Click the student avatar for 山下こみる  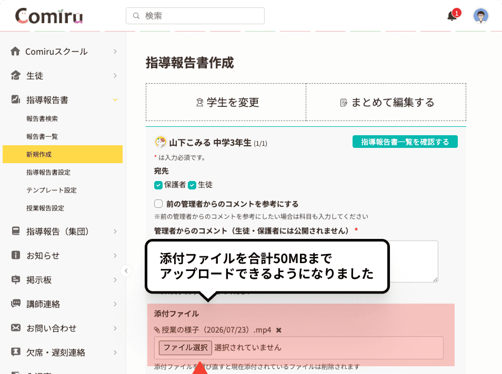160,142
